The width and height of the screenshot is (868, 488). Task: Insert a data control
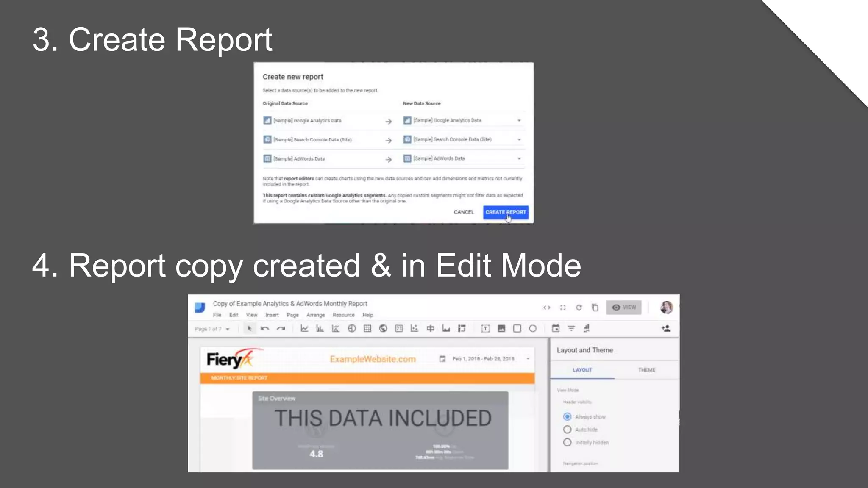[587, 328]
